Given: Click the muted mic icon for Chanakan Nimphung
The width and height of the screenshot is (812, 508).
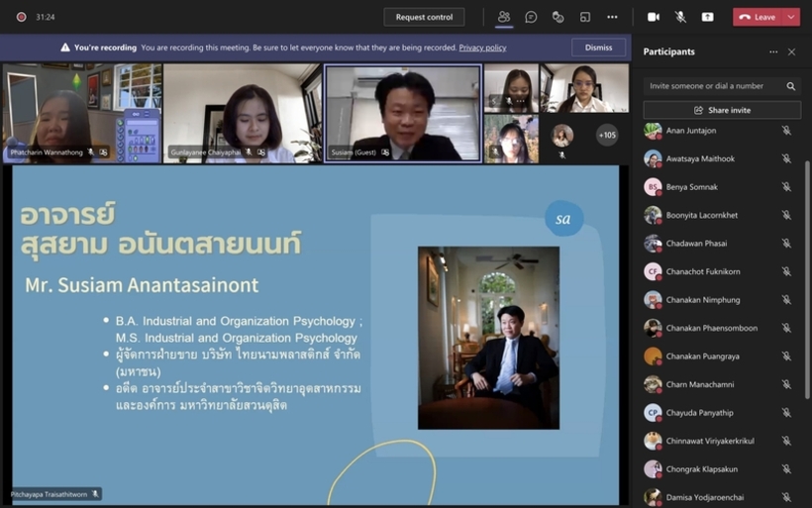Looking at the screenshot, I should pyautogui.click(x=786, y=300).
